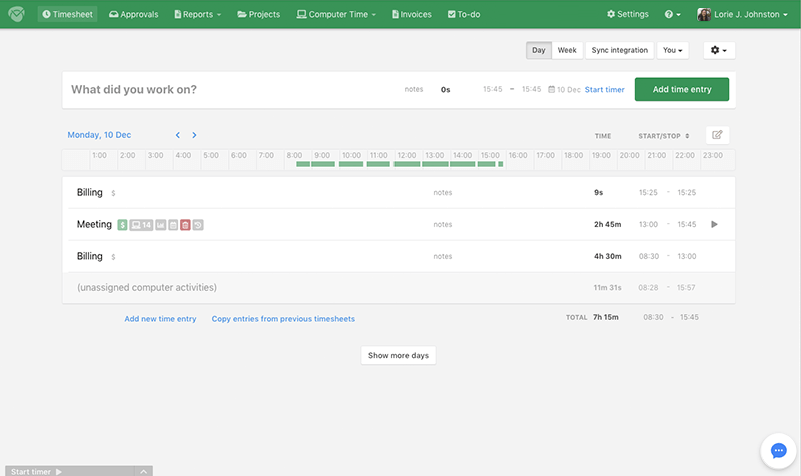Click the 12:00 block on the timeline
Screen dimensions: 801x476
(x=407, y=164)
